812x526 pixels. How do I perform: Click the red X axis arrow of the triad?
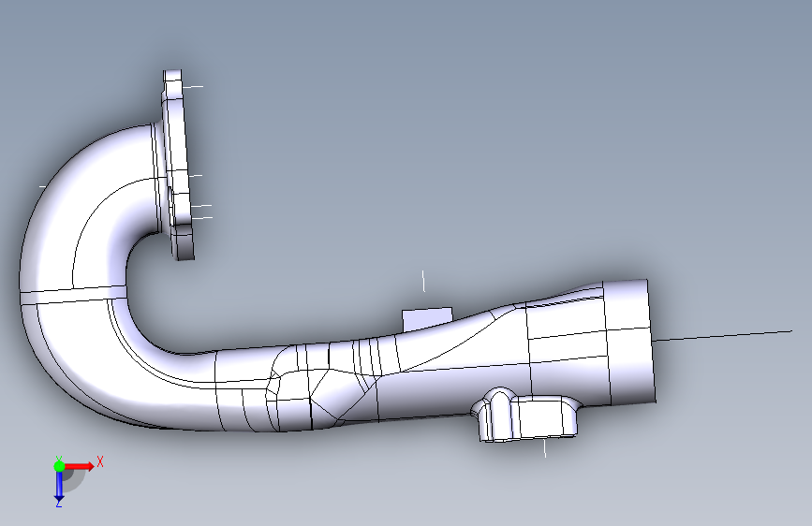79,466
